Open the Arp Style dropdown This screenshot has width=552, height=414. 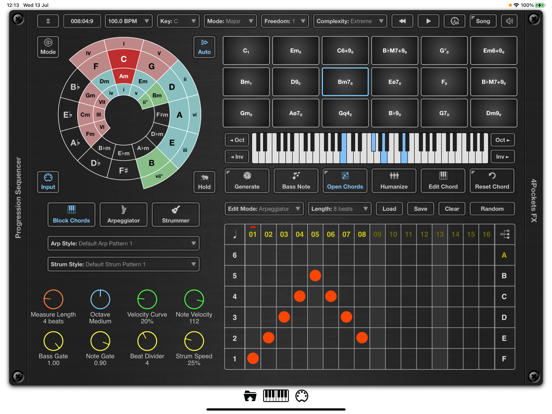click(124, 244)
